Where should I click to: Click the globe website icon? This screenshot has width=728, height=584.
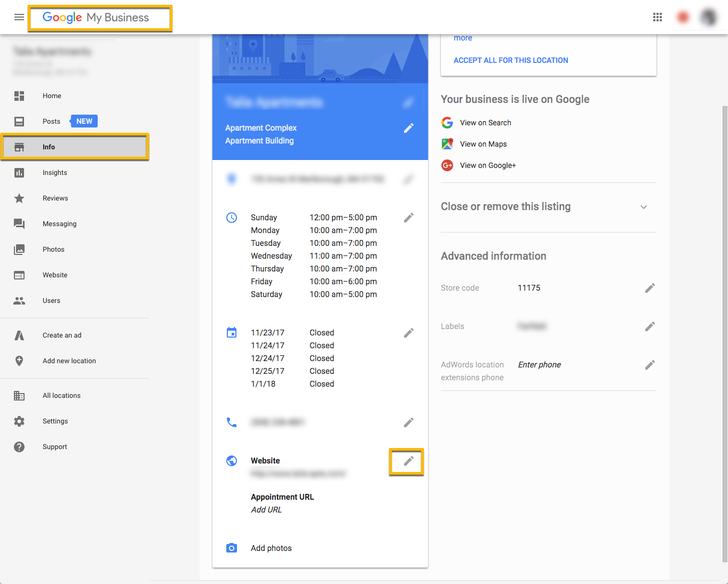coord(232,461)
